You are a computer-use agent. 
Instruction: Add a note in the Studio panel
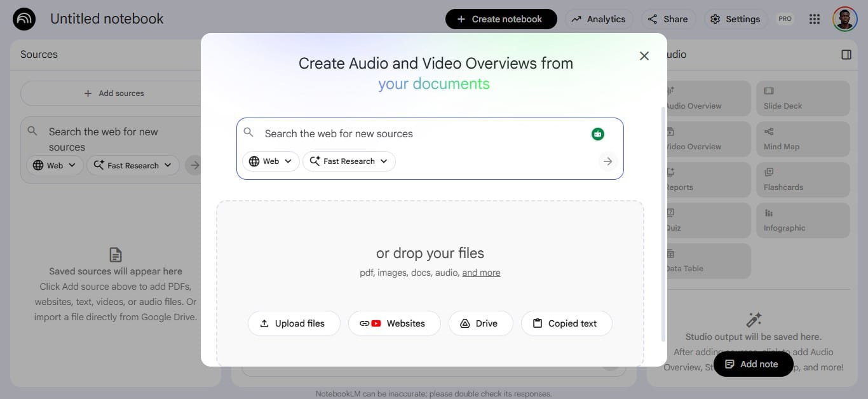coord(753,363)
